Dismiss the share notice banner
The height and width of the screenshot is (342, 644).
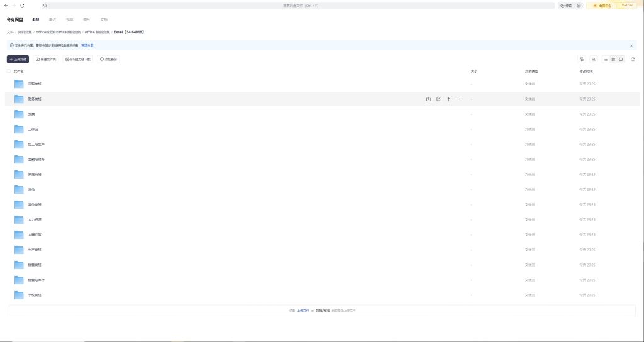(631, 45)
